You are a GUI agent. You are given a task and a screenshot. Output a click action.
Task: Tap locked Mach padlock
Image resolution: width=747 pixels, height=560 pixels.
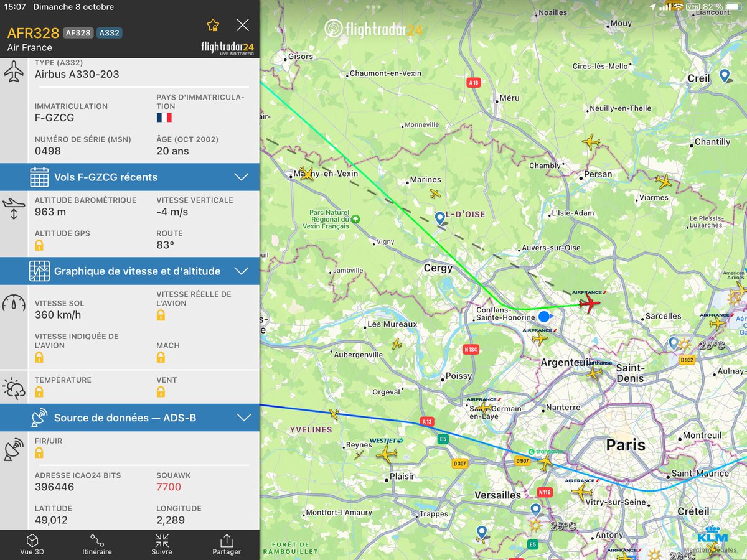tap(161, 357)
